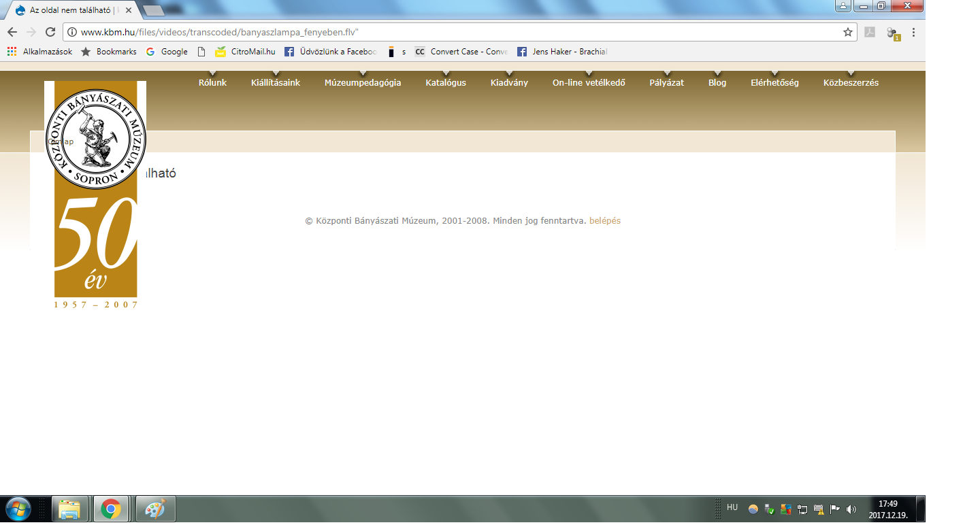Open Windows Explorer from the taskbar
980x525 pixels.
pos(70,509)
